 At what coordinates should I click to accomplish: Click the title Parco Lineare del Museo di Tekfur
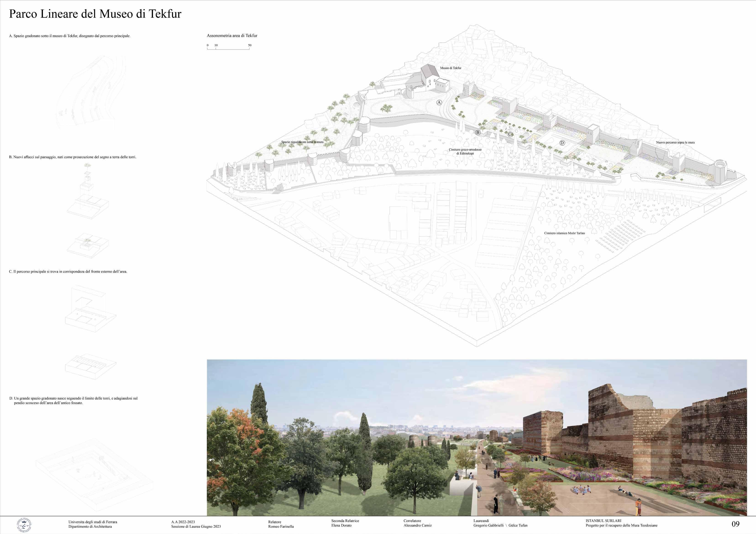pos(95,14)
